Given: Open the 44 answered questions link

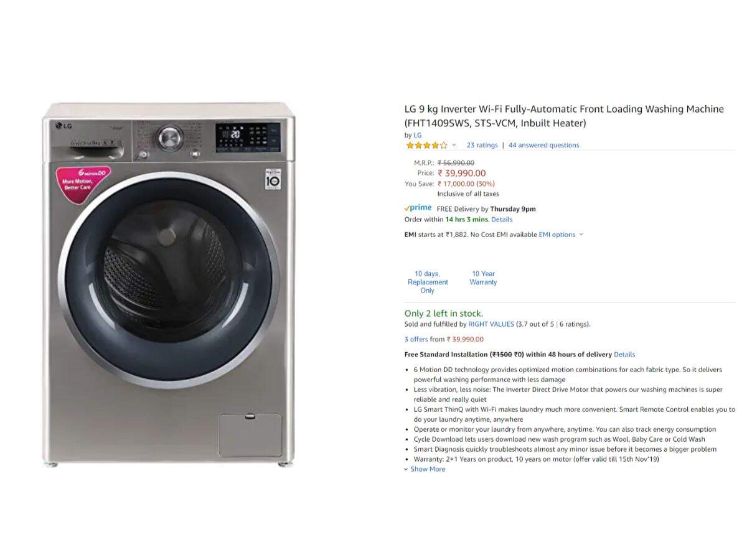Looking at the screenshot, I should point(543,145).
